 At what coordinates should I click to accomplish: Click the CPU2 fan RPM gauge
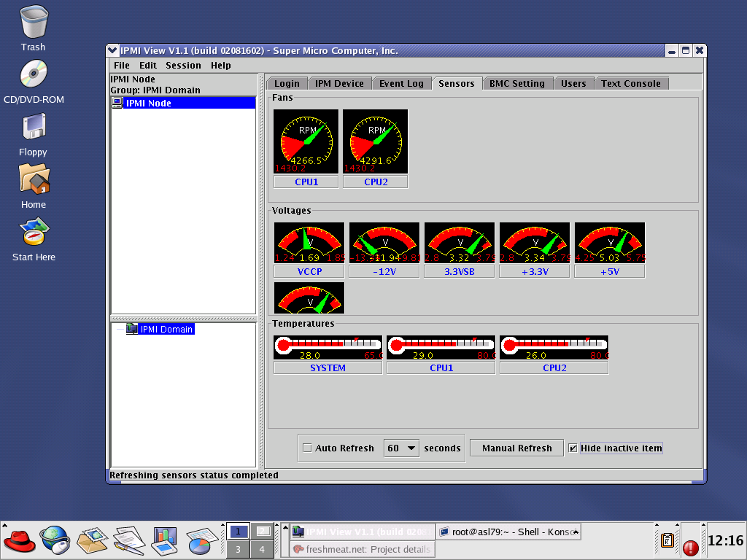point(376,141)
